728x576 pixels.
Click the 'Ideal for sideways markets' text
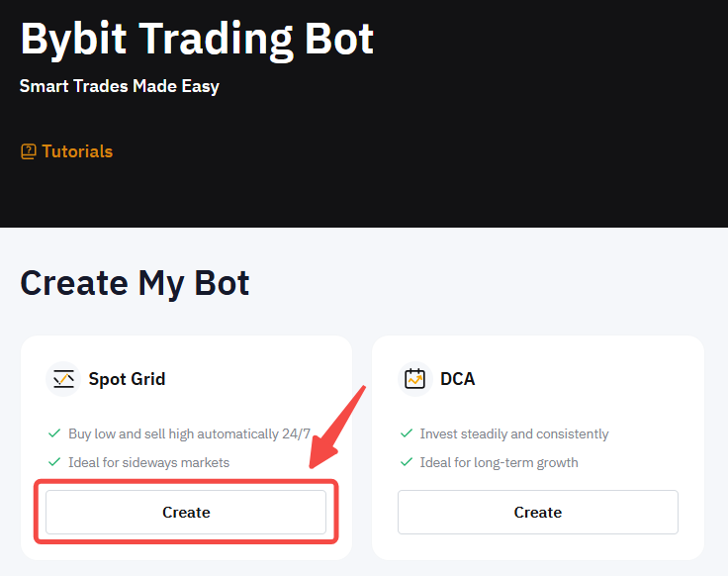(148, 462)
